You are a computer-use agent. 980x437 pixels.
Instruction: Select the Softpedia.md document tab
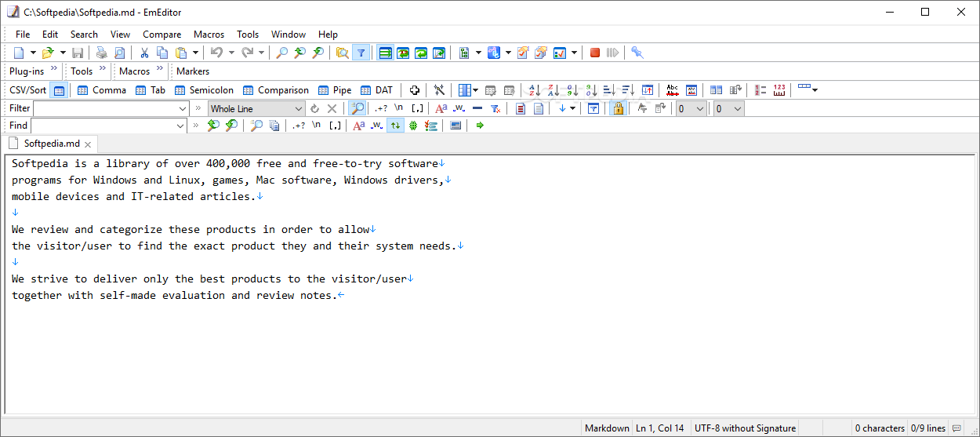(50, 144)
